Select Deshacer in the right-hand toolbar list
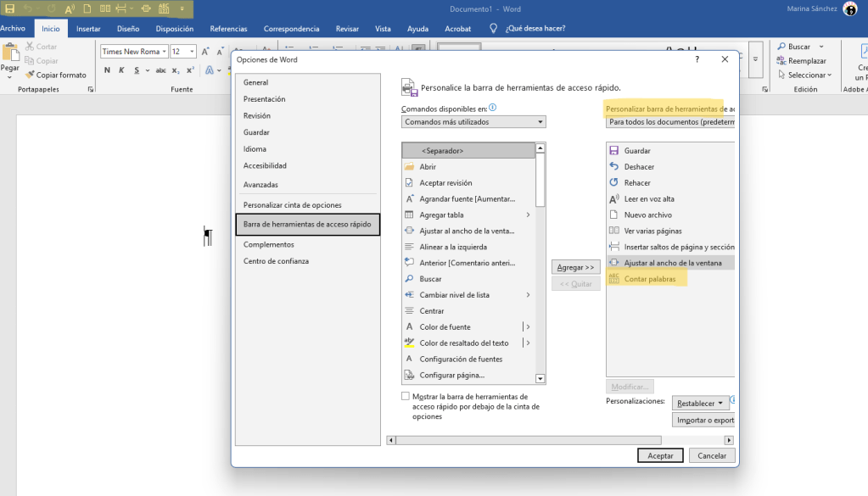 coord(638,167)
